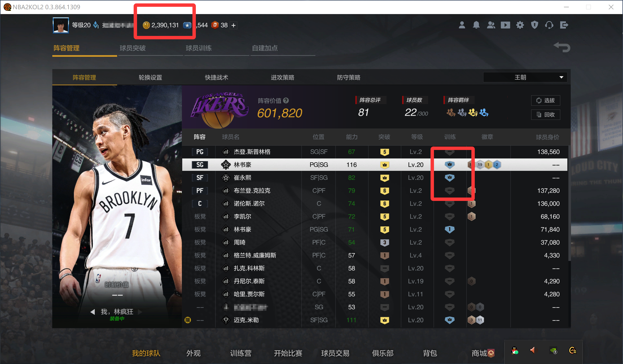Click the blue roster bond icon
The image size is (623, 364).
484,113
